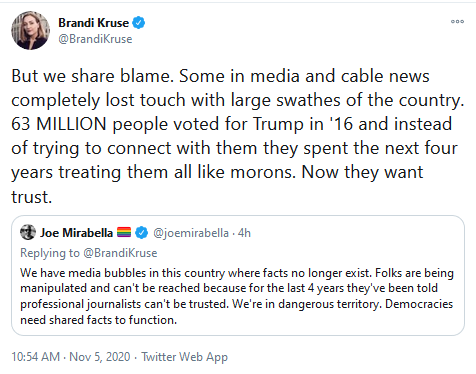Click the 'need shared facts to function' line

coord(99,320)
